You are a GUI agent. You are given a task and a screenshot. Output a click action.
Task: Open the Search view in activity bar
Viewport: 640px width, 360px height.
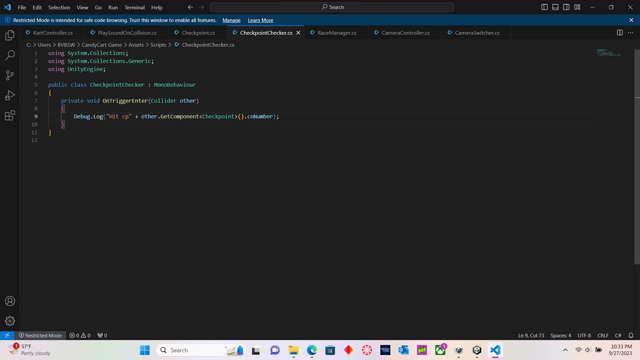pyautogui.click(x=10, y=55)
